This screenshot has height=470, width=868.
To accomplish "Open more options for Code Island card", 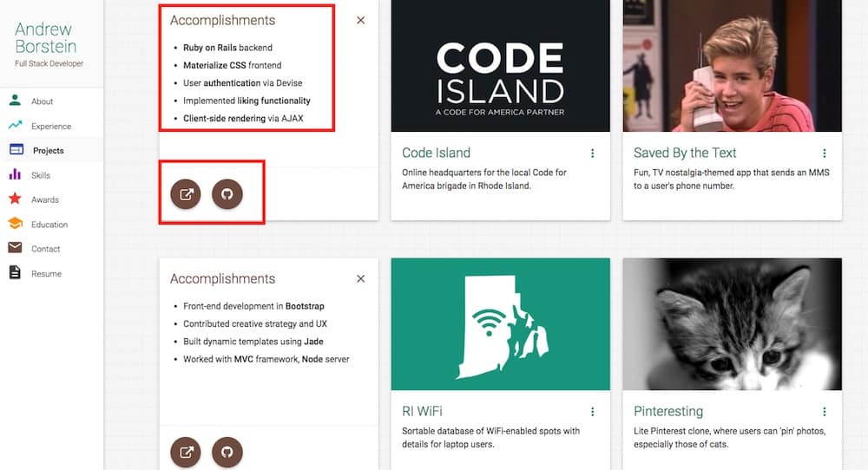I will click(592, 153).
